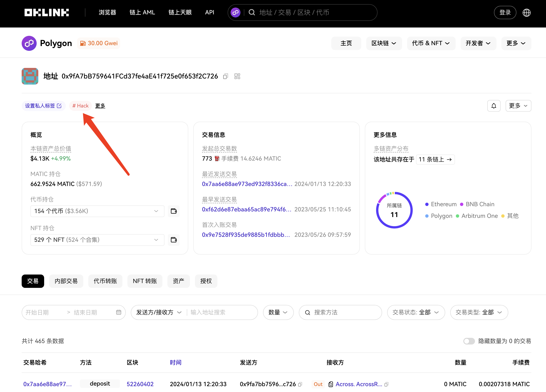Open Across. AcrossR... receiver link
Image resolution: width=546 pixels, height=392 pixels.
point(359,384)
